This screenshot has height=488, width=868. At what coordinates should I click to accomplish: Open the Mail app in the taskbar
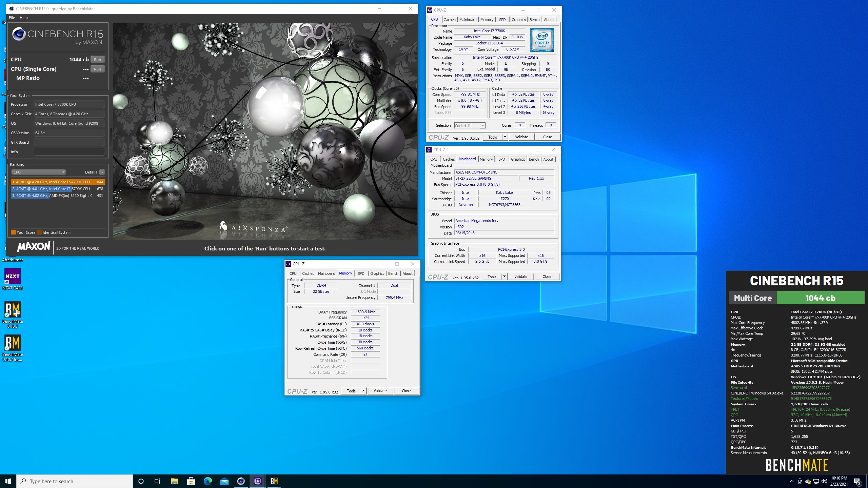pos(224,481)
